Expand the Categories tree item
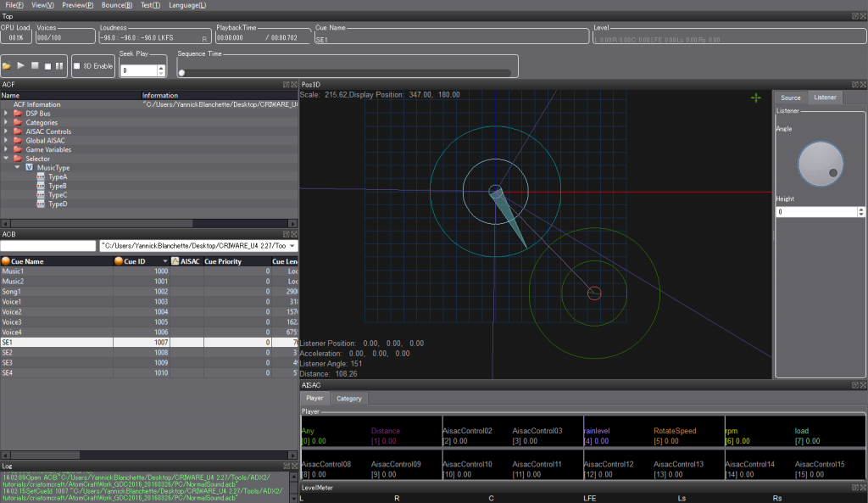Image resolution: width=868 pixels, height=503 pixels. click(x=5, y=122)
